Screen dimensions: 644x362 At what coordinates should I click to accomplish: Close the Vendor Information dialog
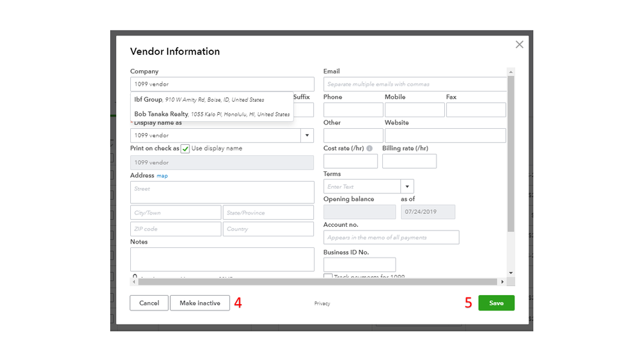tap(519, 44)
